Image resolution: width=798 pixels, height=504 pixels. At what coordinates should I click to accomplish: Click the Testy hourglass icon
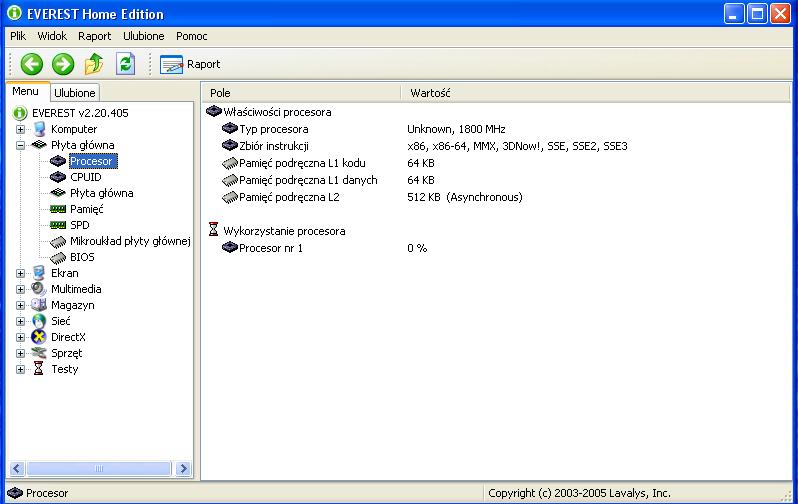39,369
